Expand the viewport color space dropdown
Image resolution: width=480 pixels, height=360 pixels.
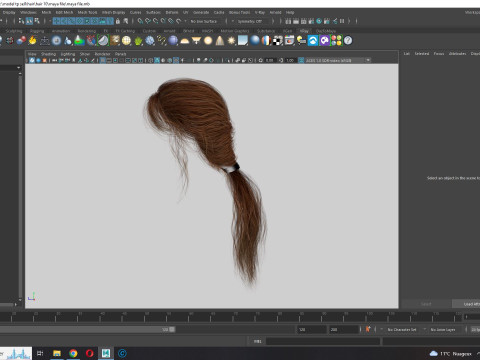[x=368, y=60]
